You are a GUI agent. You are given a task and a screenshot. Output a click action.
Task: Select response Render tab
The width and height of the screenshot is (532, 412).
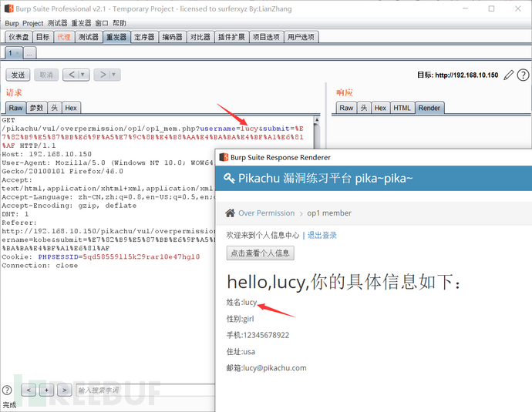click(x=429, y=108)
